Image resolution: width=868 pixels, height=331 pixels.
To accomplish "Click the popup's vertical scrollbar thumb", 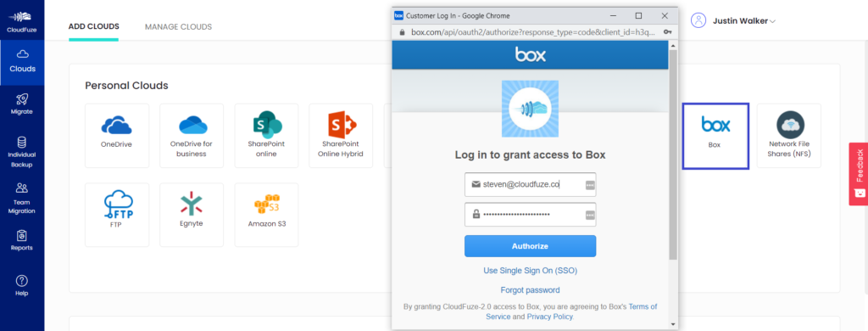I will pyautogui.click(x=672, y=155).
